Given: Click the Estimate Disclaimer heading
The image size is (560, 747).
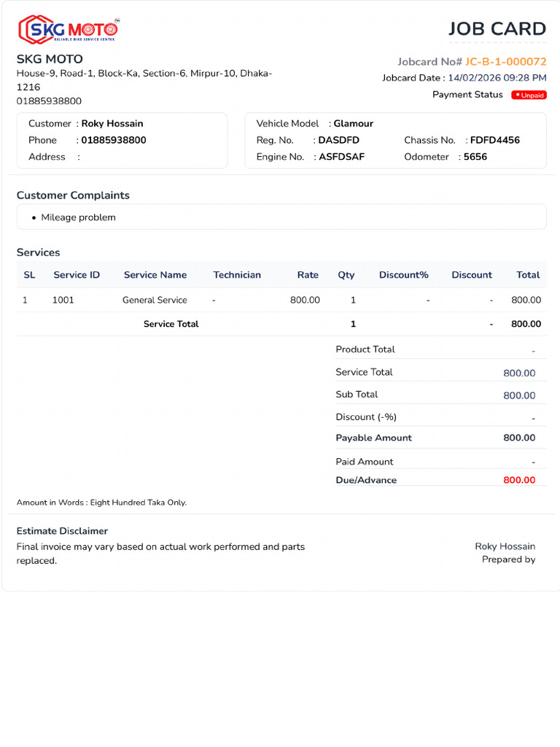Looking at the screenshot, I should (62, 531).
